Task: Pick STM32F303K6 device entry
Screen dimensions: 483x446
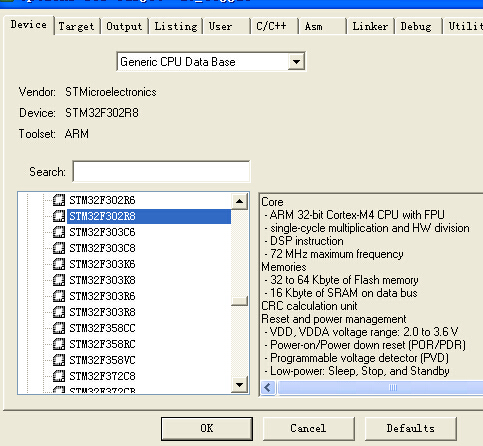Action: [x=102, y=264]
